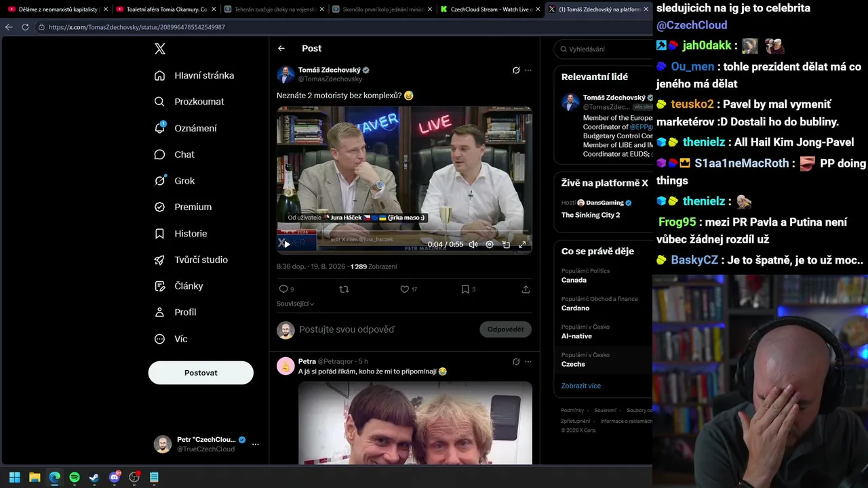Enter fullscreen for the video
The image size is (868, 488).
click(522, 244)
